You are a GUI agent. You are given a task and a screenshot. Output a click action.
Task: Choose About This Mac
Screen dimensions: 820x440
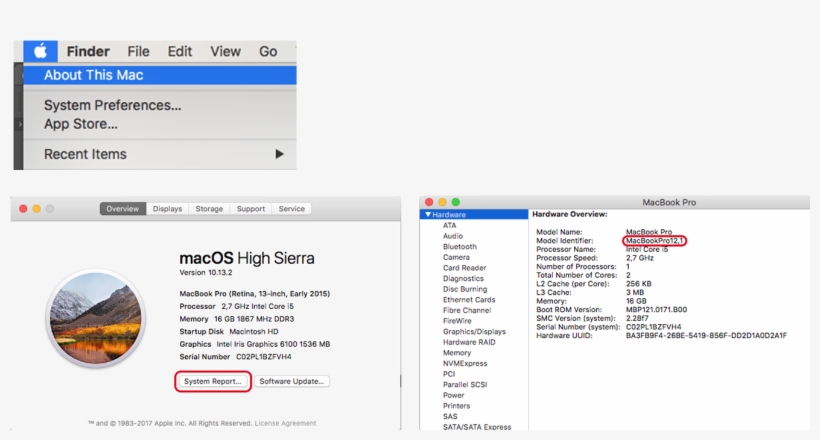point(160,75)
